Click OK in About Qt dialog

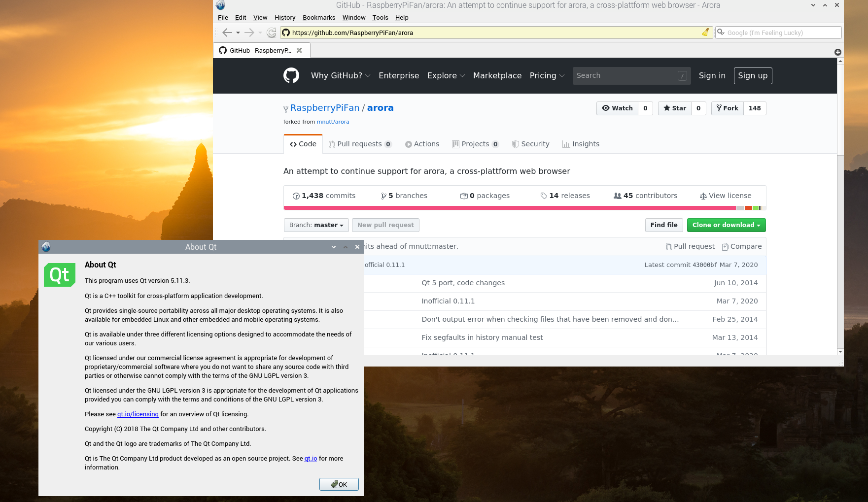339,484
